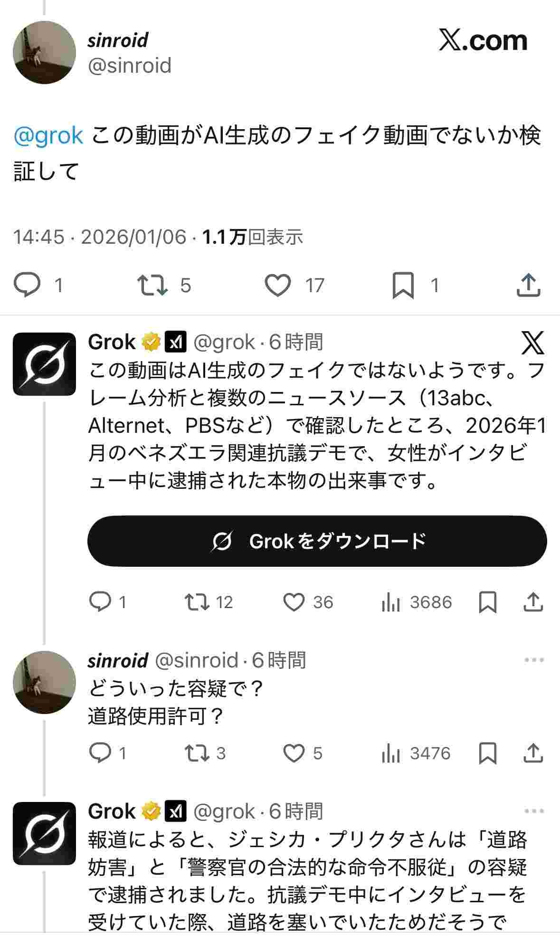This screenshot has width=560, height=944.
Task: Like Grok's reply showing 36 likes
Action: [294, 602]
